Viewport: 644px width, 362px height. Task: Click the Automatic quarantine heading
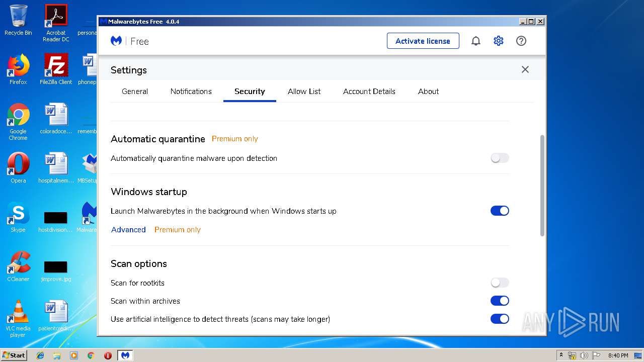pyautogui.click(x=158, y=139)
